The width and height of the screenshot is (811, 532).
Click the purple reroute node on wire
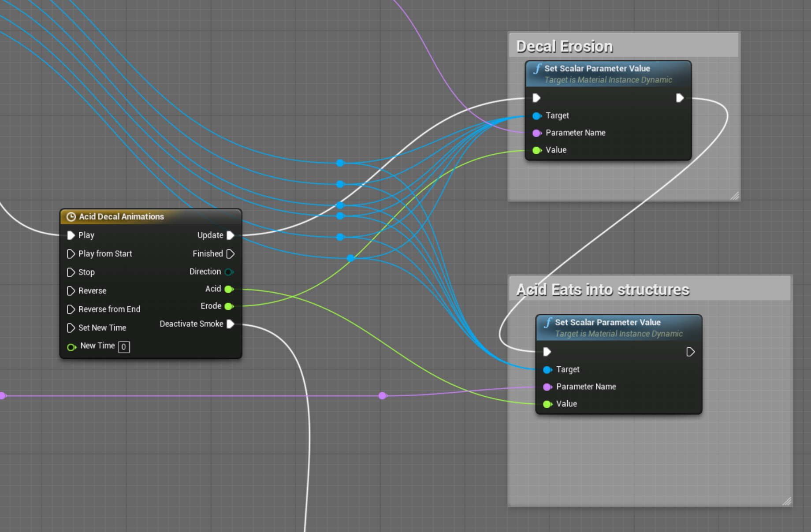[x=383, y=396]
